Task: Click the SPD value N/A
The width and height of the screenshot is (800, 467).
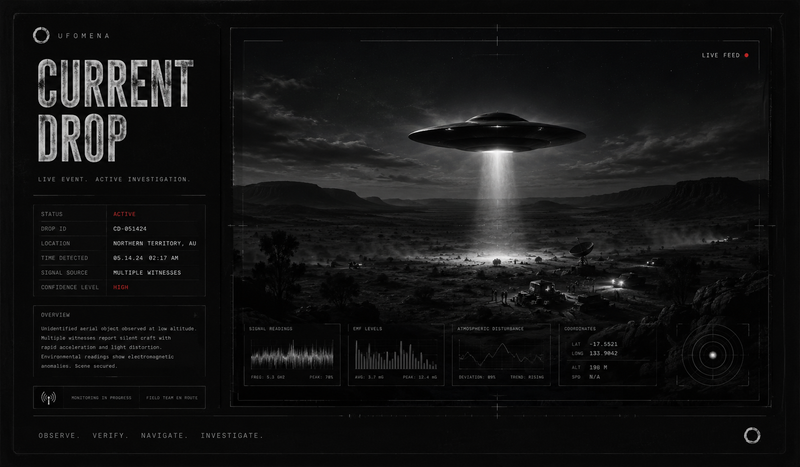Action: 594,377
